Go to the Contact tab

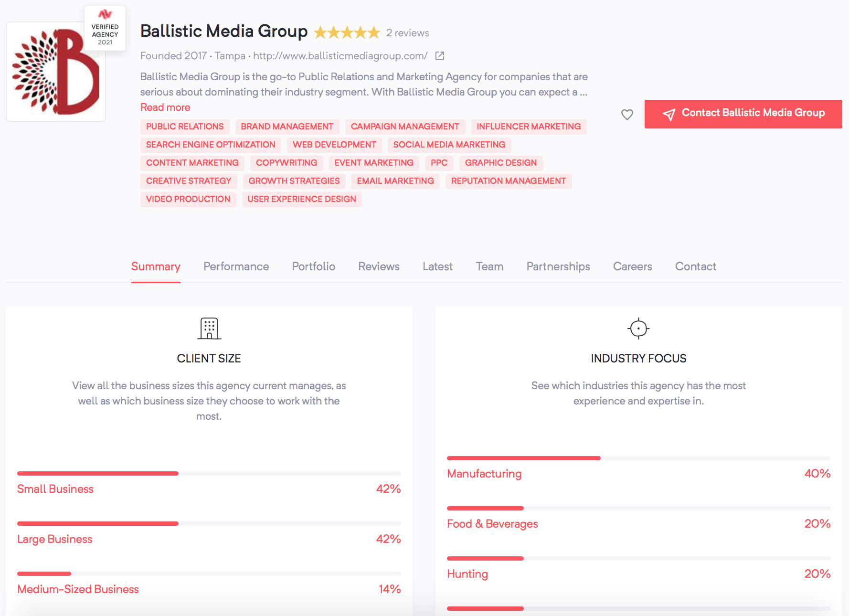click(x=696, y=266)
